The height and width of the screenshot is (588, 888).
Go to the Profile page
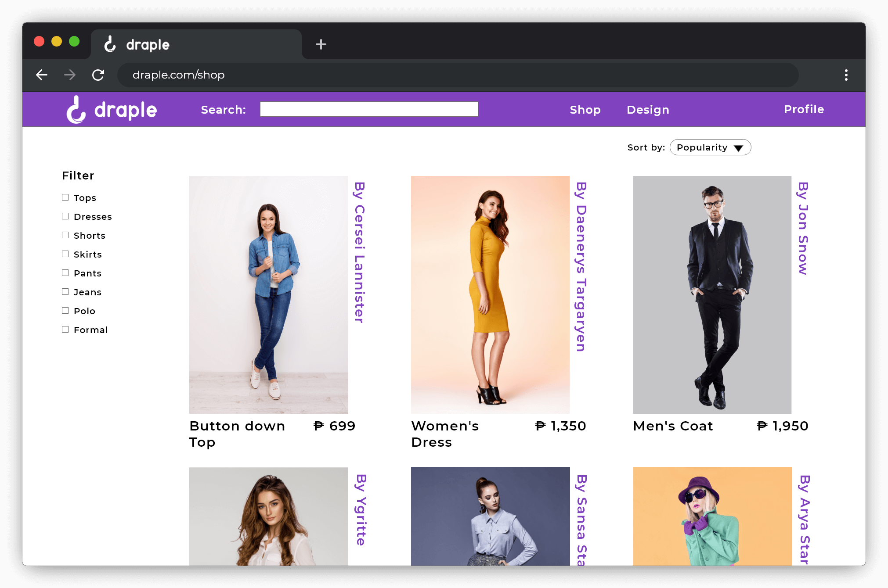point(804,109)
